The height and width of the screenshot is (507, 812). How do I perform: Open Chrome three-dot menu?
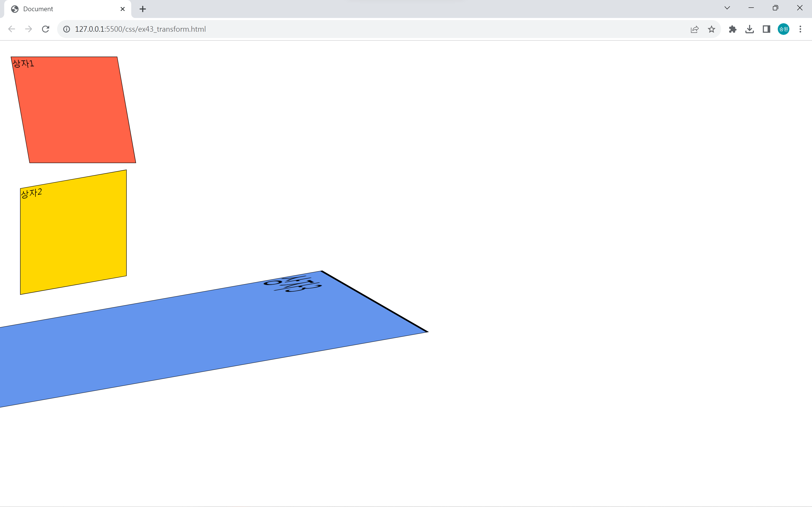coord(800,29)
